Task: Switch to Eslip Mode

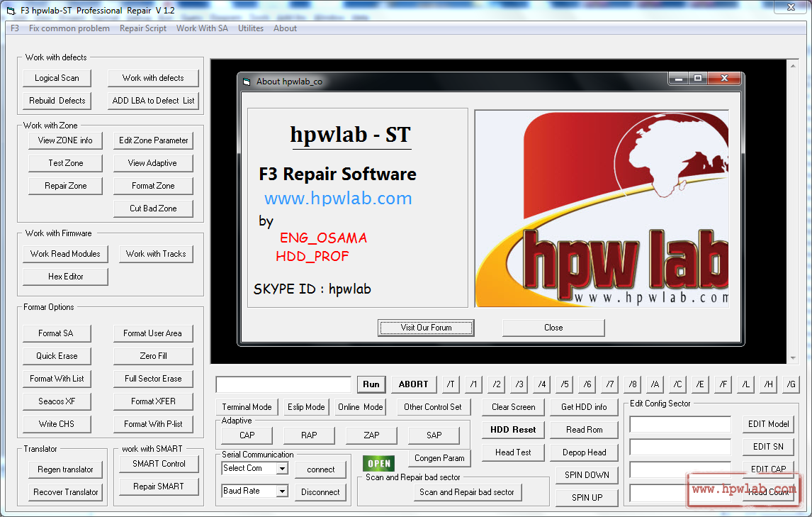Action: [306, 407]
